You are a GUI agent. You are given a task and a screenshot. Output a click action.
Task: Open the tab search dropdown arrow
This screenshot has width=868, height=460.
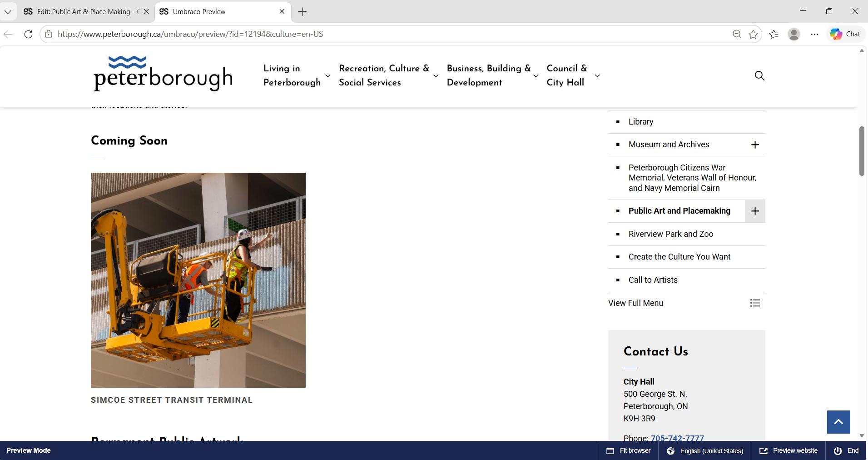8,12
